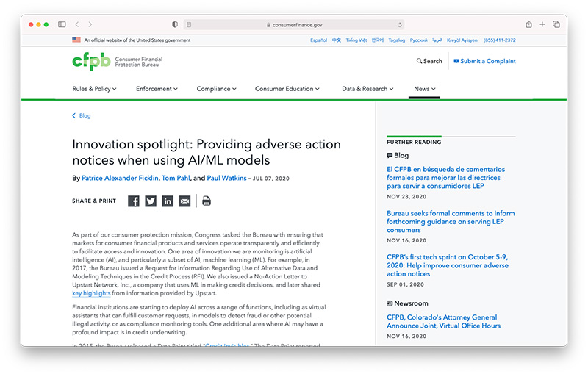
Task: Switch language to Kreyòl Ayisyen
Action: point(462,40)
